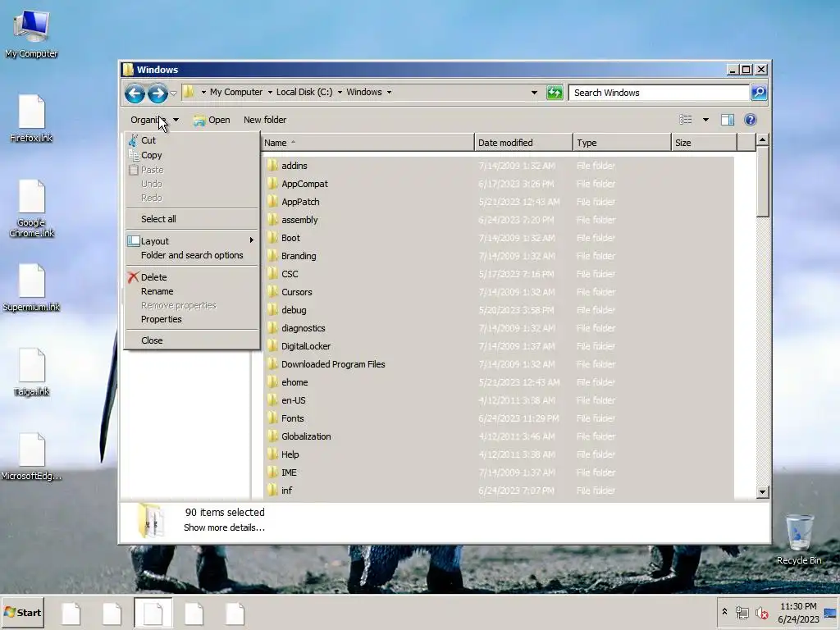Sort by the Date modified column header
The image size is (840, 630).
[523, 143]
